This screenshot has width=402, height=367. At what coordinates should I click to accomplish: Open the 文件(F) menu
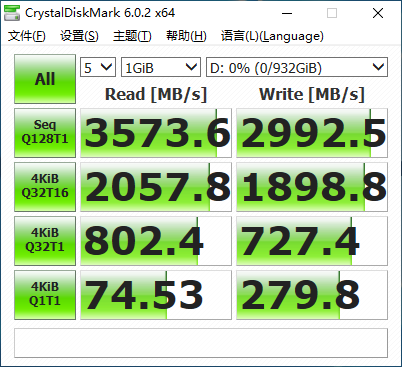[27, 36]
